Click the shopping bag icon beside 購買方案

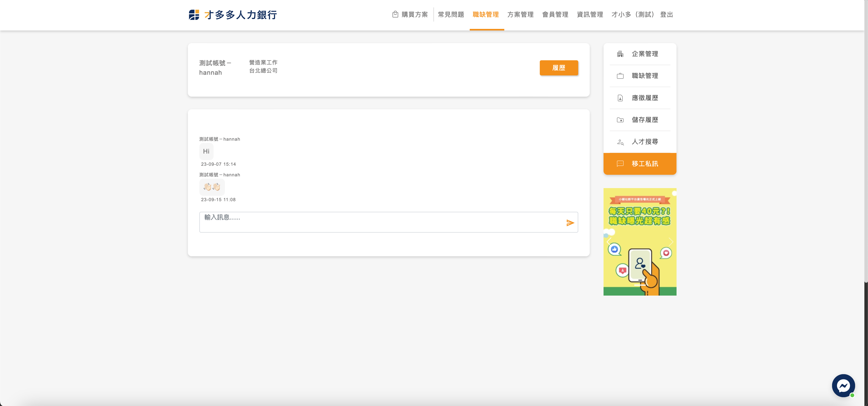coord(395,14)
